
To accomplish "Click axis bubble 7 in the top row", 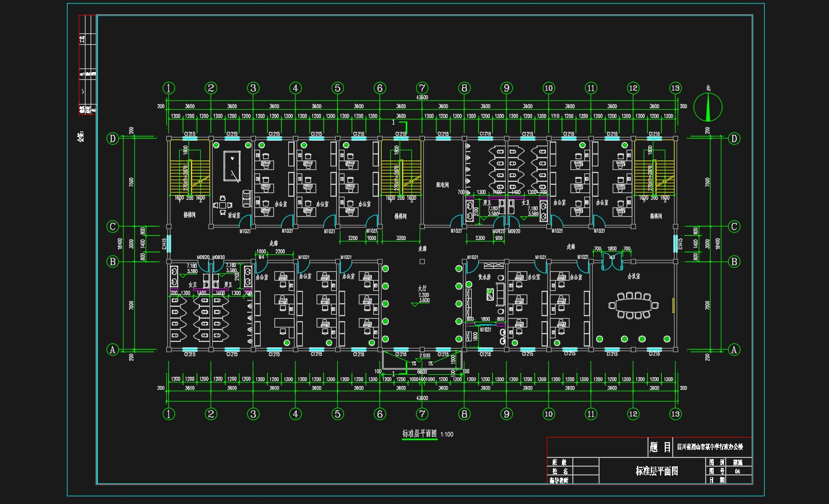I will pyautogui.click(x=422, y=88).
